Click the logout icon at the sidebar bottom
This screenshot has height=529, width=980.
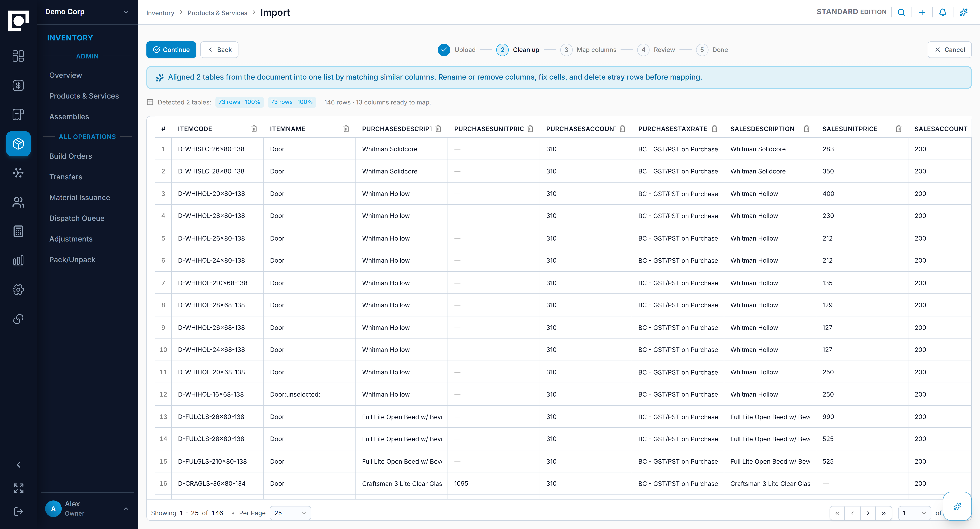coord(18,512)
